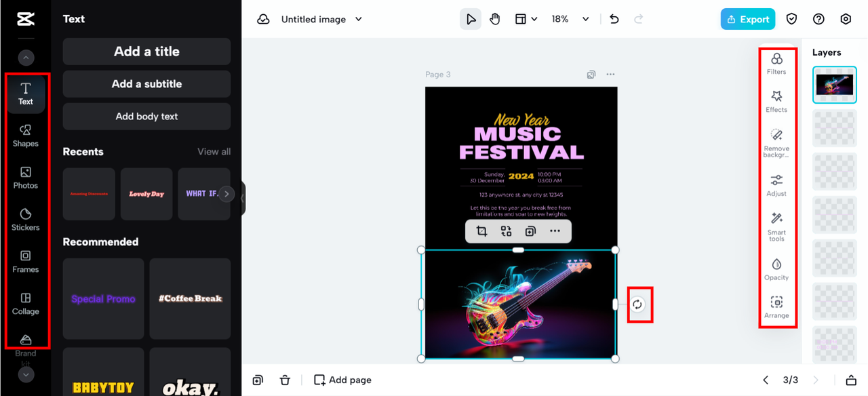Duplicate Page 3 using header icon
The width and height of the screenshot is (868, 396).
coord(591,75)
